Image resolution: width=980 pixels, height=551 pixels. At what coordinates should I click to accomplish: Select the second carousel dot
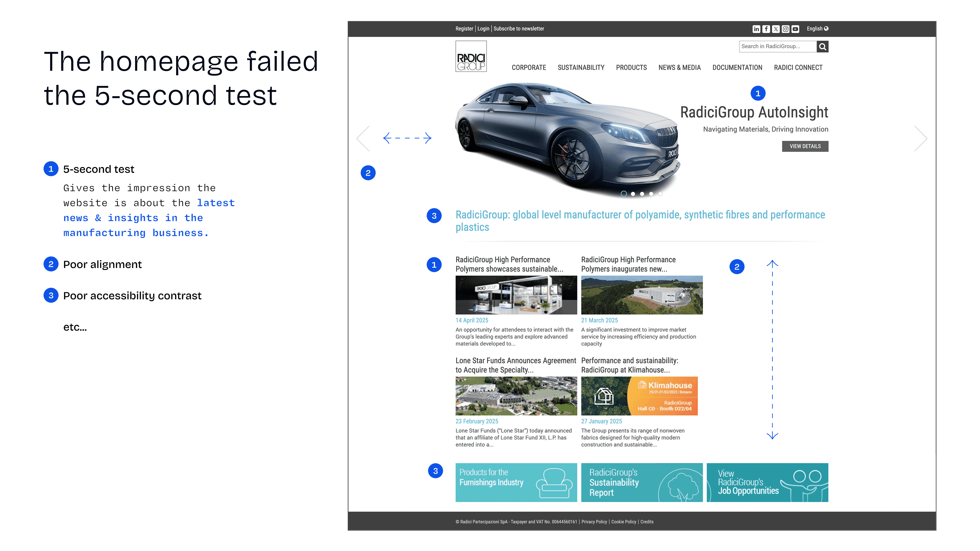click(633, 194)
